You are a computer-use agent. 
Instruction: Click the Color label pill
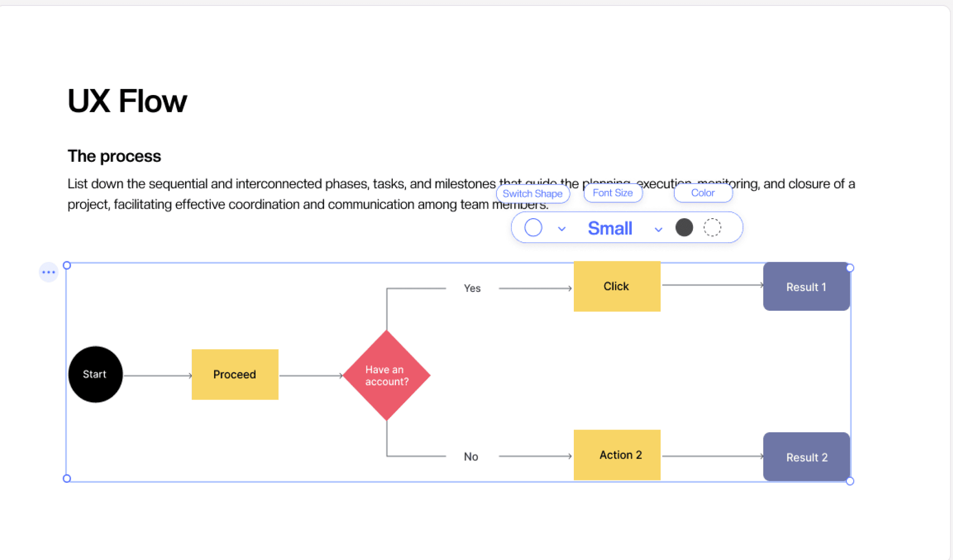[702, 193]
